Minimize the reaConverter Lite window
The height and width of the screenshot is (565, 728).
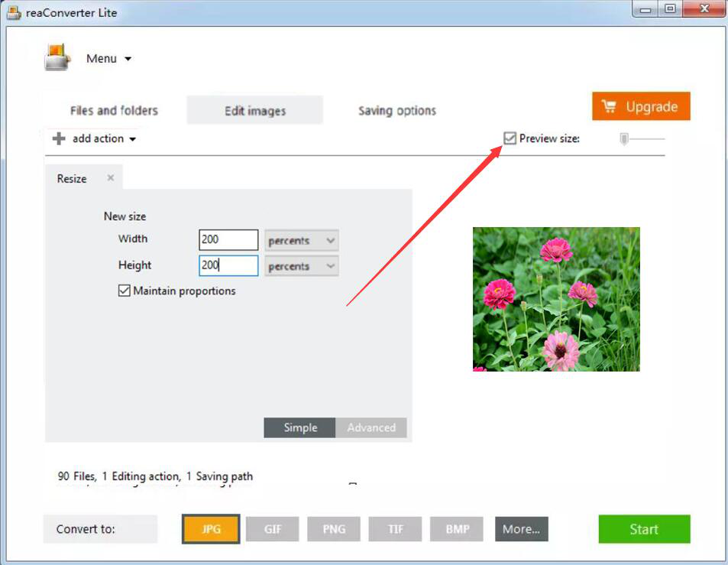point(645,9)
